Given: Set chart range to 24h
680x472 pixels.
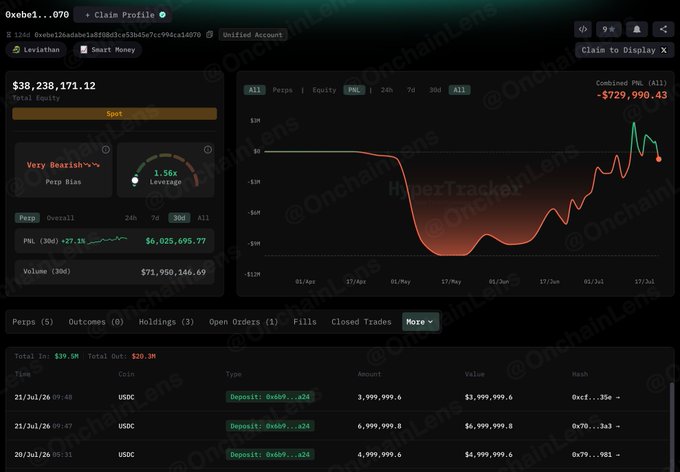Looking at the screenshot, I should [x=386, y=90].
